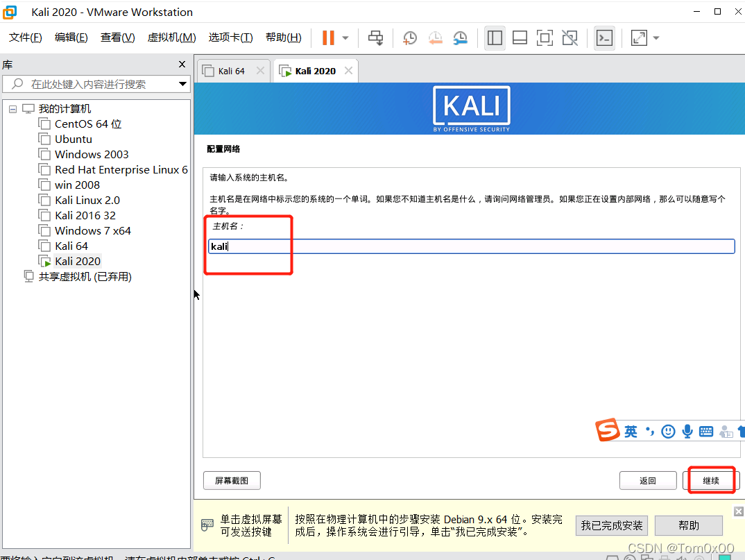Open the snapshot manager icon
This screenshot has height=560, width=745.
click(x=461, y=38)
